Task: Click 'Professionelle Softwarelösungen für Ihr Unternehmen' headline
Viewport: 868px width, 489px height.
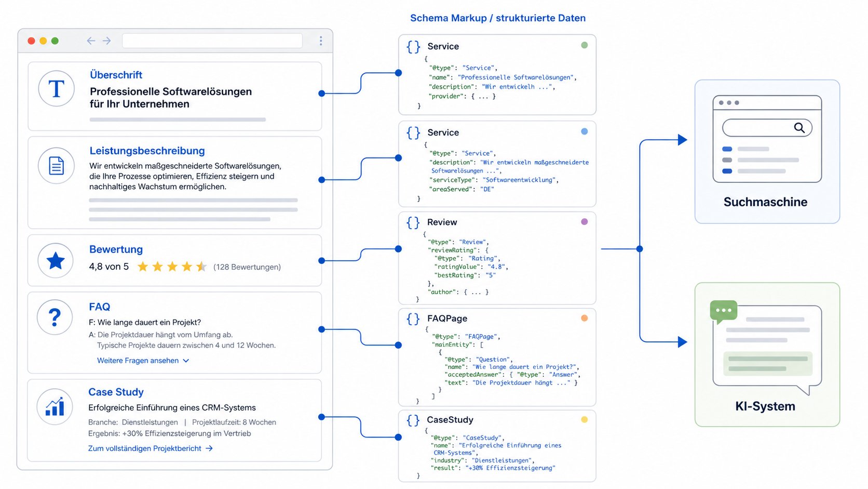Action: pos(171,98)
